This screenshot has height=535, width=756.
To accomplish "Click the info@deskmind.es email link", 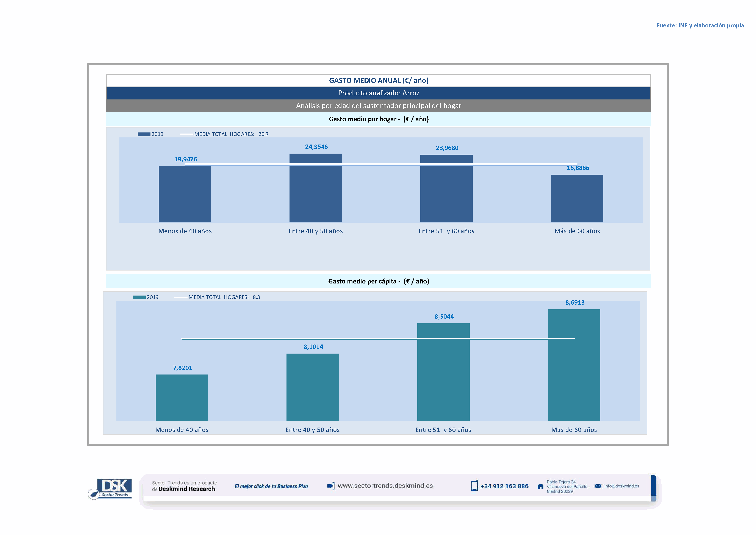I will click(x=622, y=486).
